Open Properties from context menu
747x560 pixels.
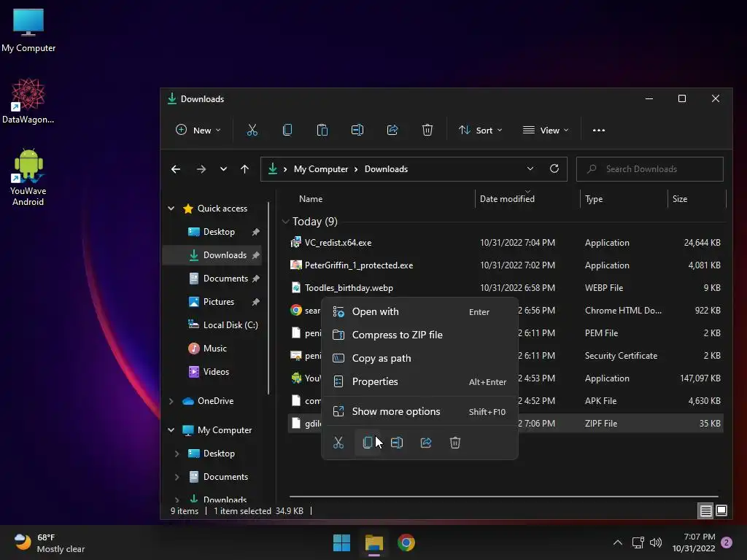pyautogui.click(x=419, y=381)
